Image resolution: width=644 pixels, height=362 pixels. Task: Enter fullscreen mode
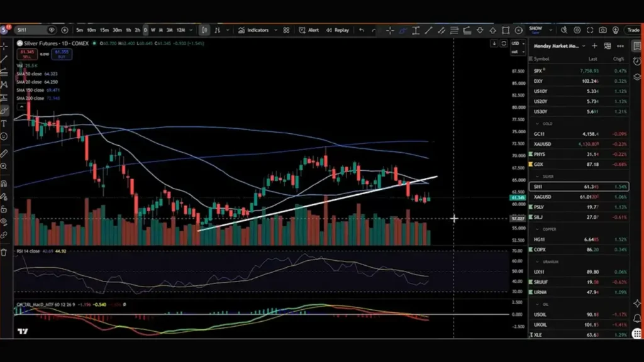[x=590, y=30]
